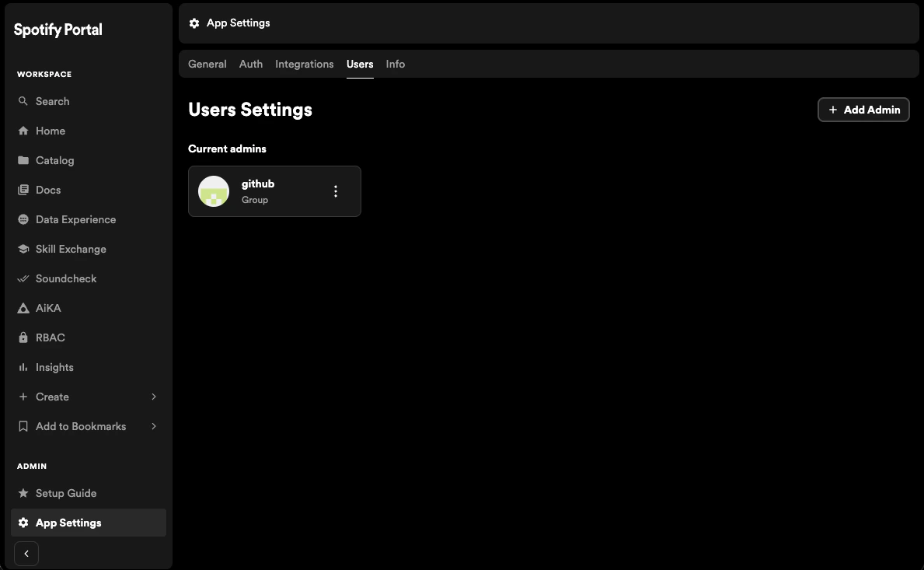
Task: Click the Setup Guide star icon
Action: [23, 493]
